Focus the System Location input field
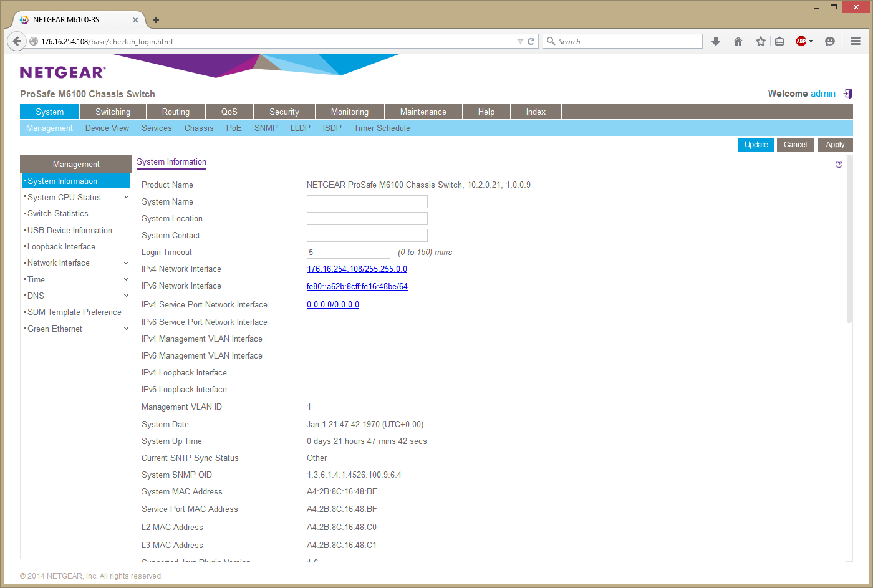Screen dimensions: 873x588 [367, 218]
